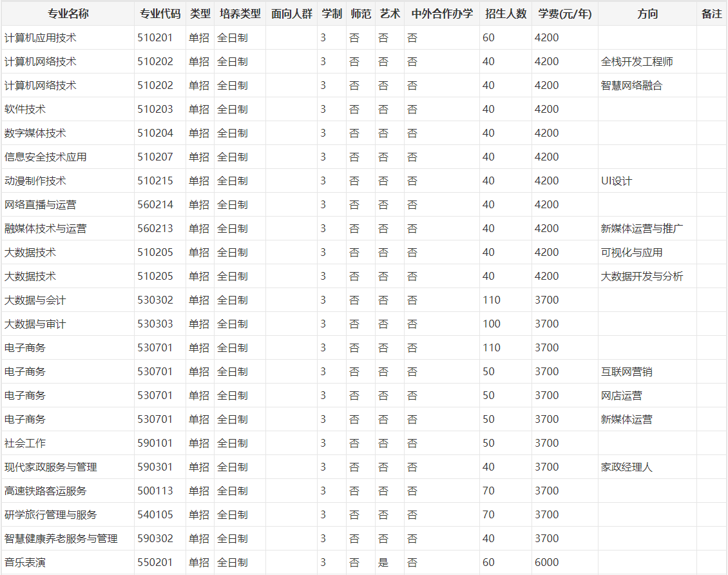Screen dimensions: 728x575
Task: Click the major code 500113
Action: 155,491
